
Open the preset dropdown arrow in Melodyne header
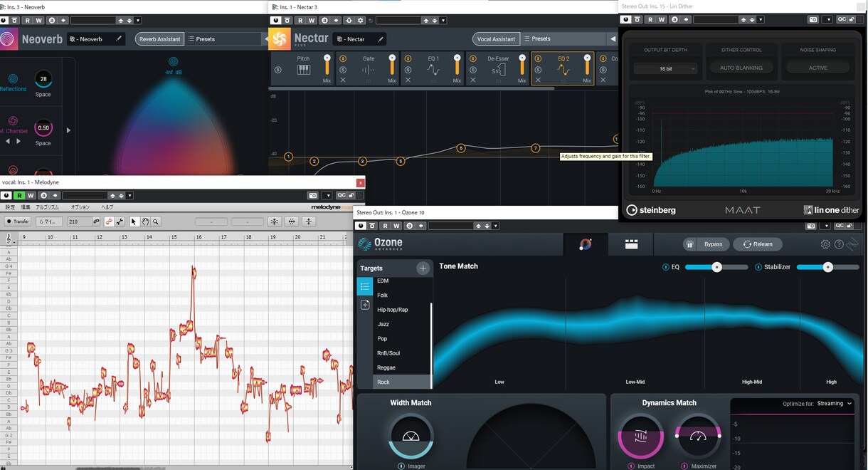129,195
